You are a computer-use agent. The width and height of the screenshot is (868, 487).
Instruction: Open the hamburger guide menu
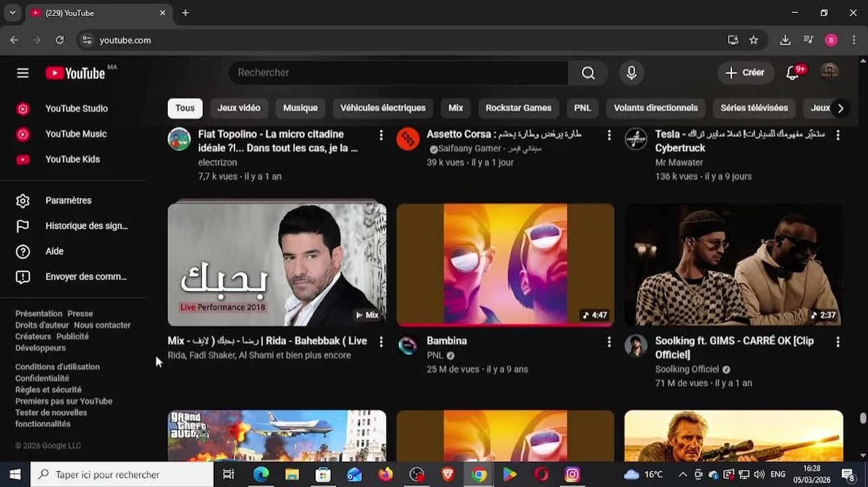23,73
